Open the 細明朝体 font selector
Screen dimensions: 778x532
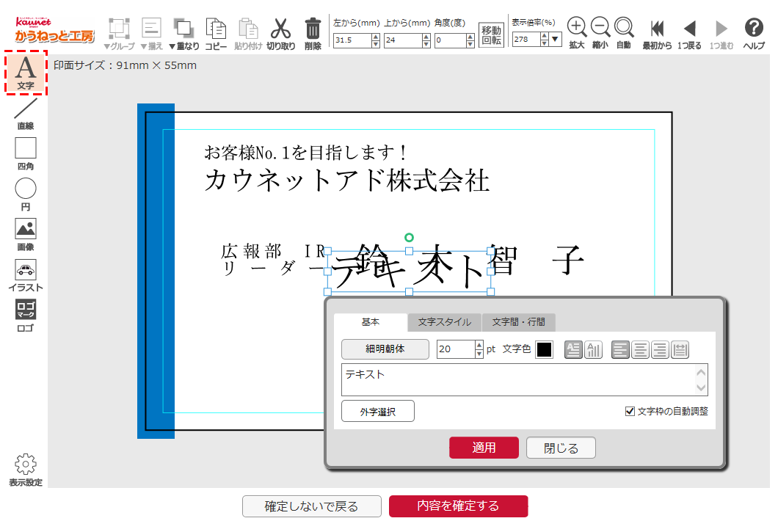[385, 349]
